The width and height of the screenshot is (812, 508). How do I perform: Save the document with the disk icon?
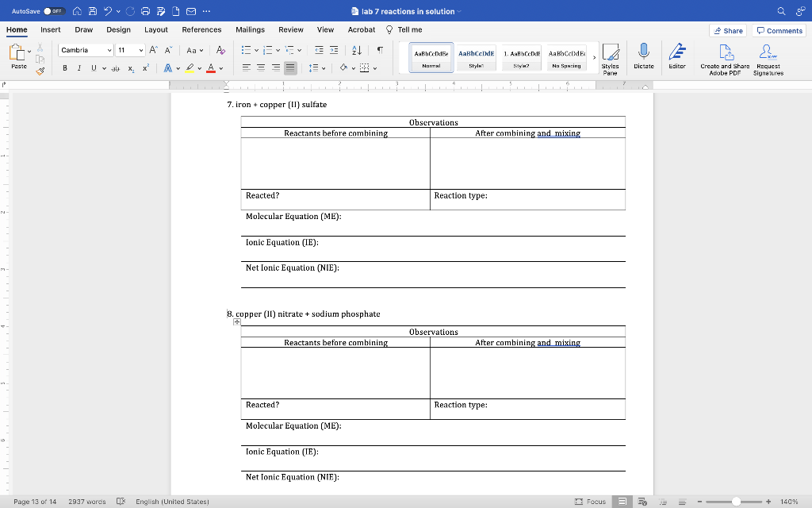click(93, 11)
